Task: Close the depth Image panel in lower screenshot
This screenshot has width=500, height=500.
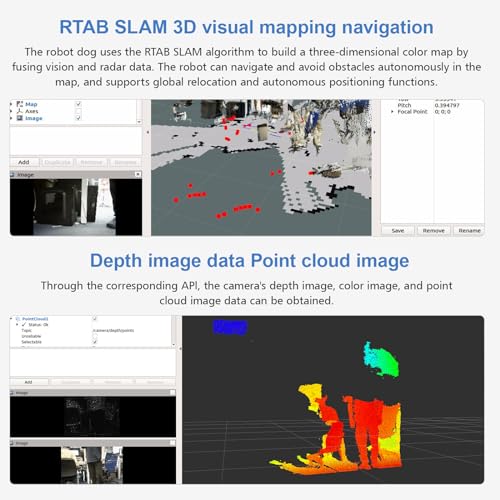Action: pyautogui.click(x=172, y=393)
